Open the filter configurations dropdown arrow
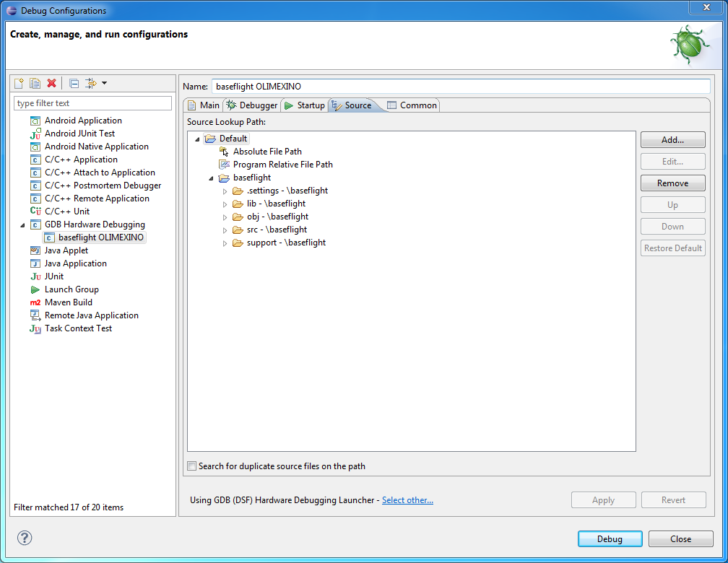Image resolution: width=728 pixels, height=563 pixels. (104, 84)
